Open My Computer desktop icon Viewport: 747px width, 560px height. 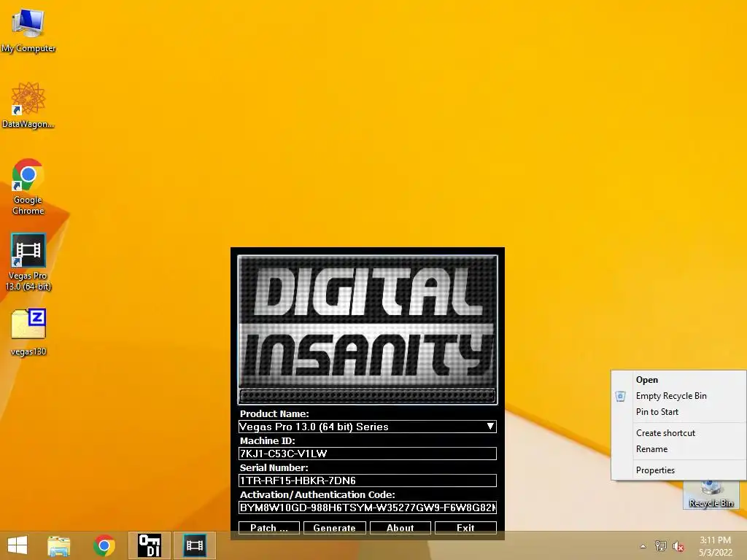28,29
